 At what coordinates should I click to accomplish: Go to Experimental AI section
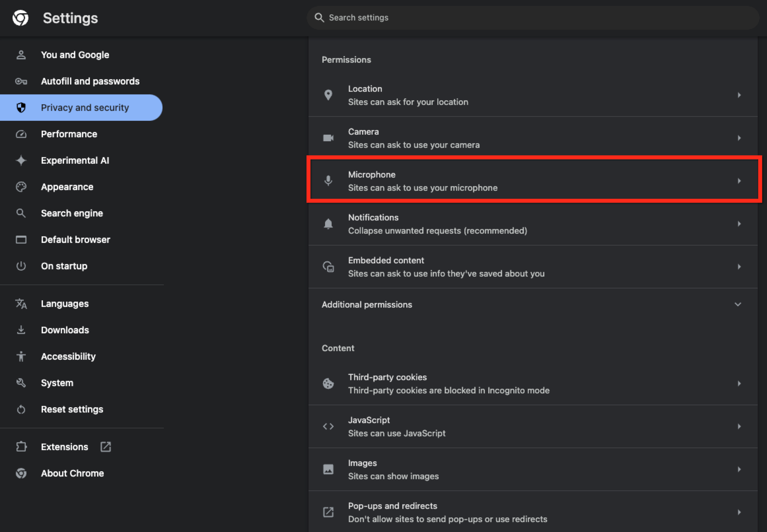(75, 160)
